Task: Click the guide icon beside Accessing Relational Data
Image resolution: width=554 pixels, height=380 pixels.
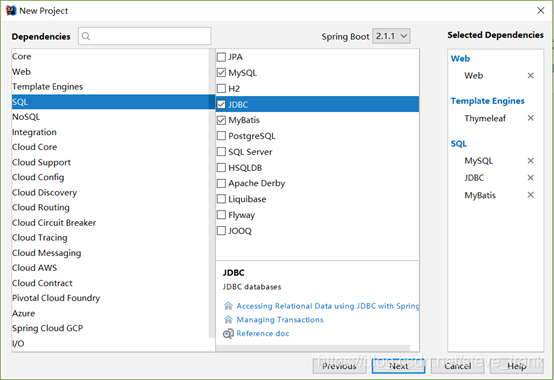Action: click(228, 306)
